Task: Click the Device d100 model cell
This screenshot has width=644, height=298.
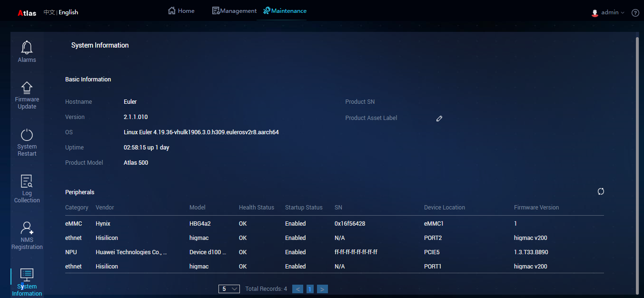Action: coord(208,252)
